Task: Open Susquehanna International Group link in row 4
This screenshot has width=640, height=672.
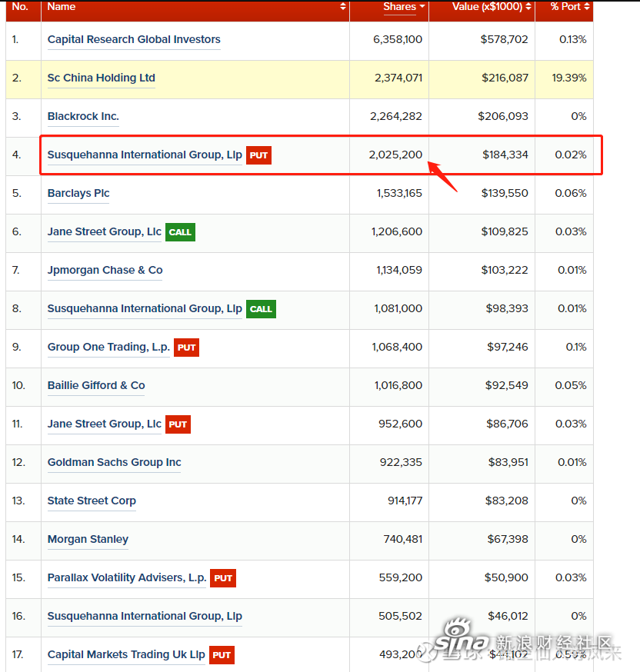Action: pyautogui.click(x=145, y=155)
